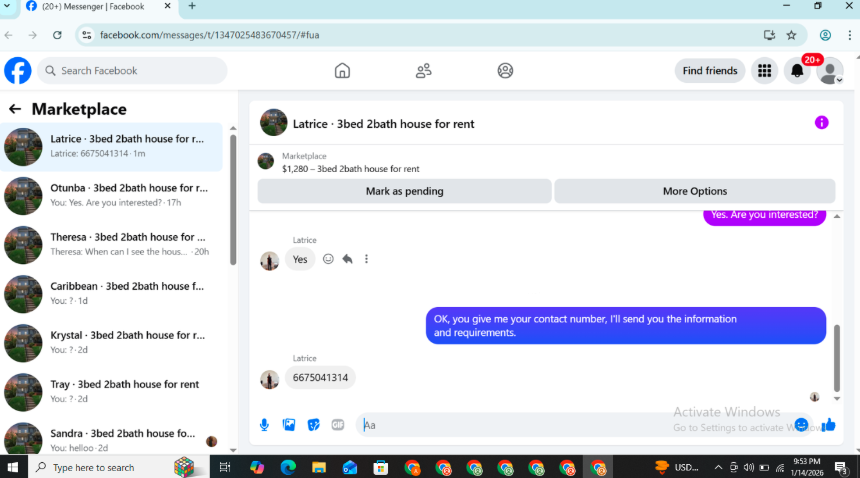
Task: Choose a sticker from the sticker icon
Action: [x=313, y=425]
